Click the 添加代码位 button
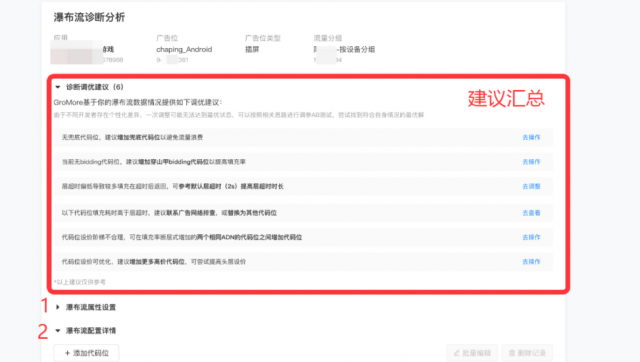Image resolution: width=640 pixels, height=362 pixels. tap(87, 353)
